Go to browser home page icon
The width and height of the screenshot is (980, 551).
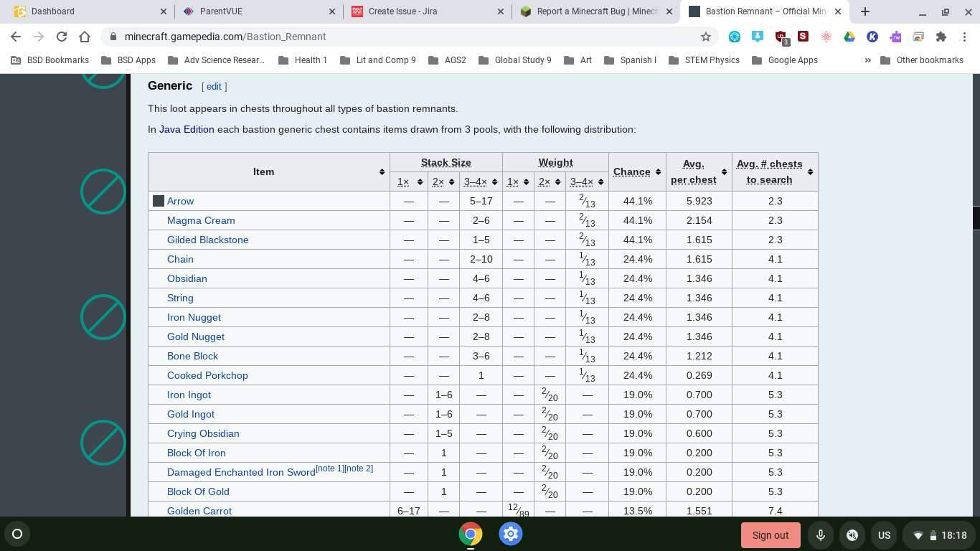pyautogui.click(x=85, y=37)
